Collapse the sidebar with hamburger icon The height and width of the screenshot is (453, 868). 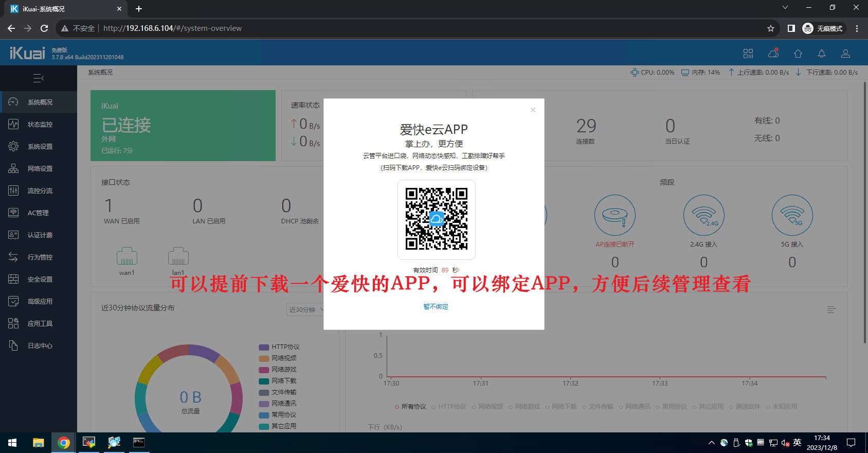[x=39, y=78]
